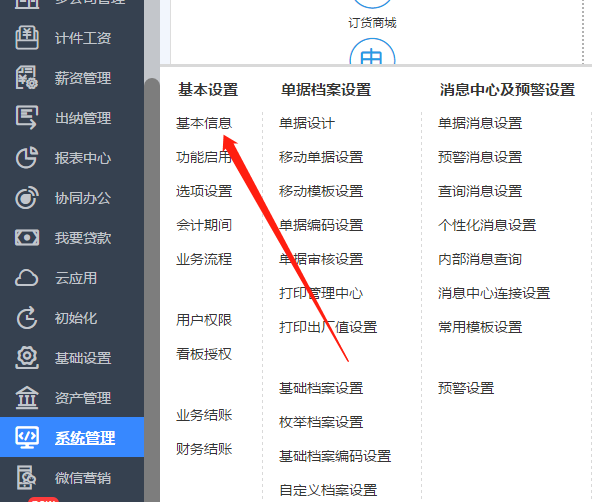The width and height of the screenshot is (592, 502).
Task: Click the 报表中心 pie chart icon
Action: coord(26,158)
